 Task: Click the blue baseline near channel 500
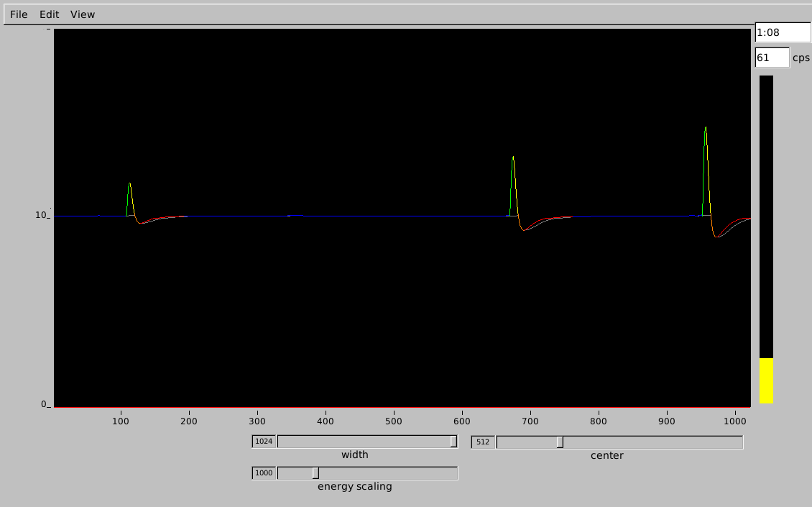pos(394,216)
